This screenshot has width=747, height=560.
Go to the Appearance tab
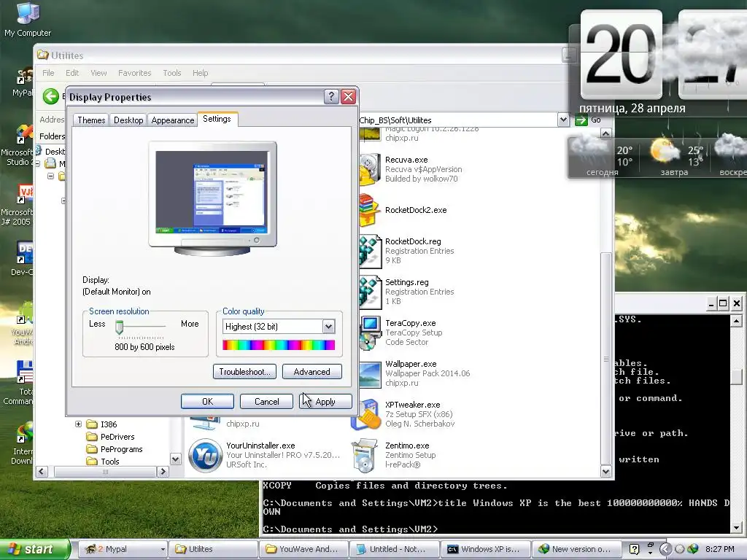(172, 120)
